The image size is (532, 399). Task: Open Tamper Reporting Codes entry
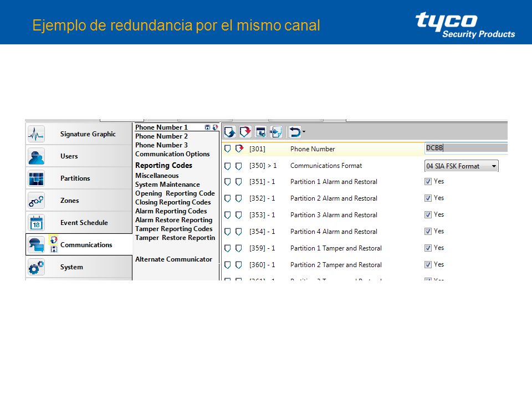point(173,229)
